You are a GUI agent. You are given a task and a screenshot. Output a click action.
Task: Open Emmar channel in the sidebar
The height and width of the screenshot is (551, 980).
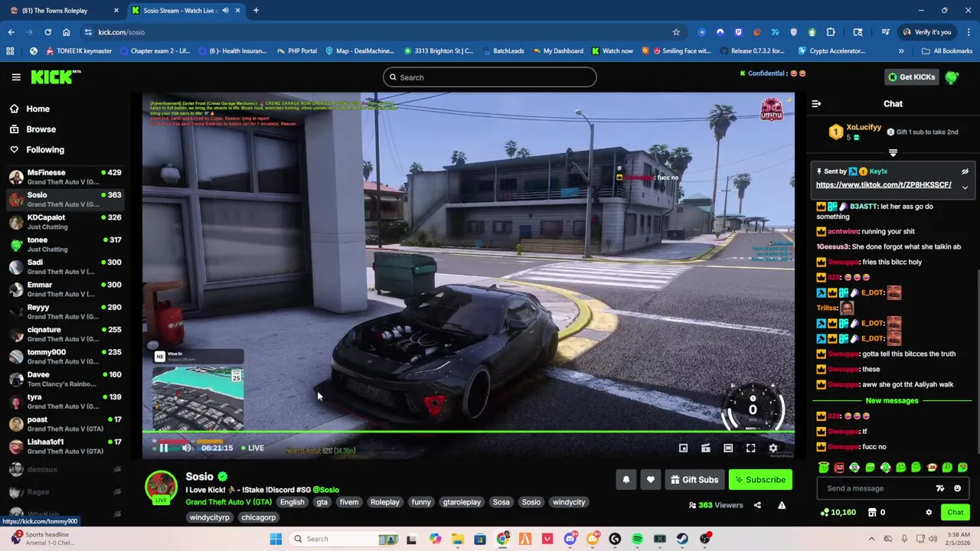[x=65, y=289]
